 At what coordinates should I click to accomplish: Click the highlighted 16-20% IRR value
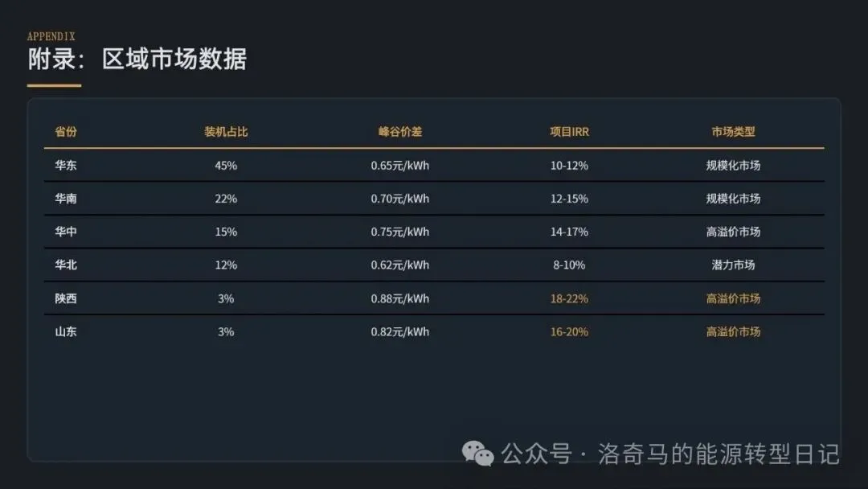569,331
